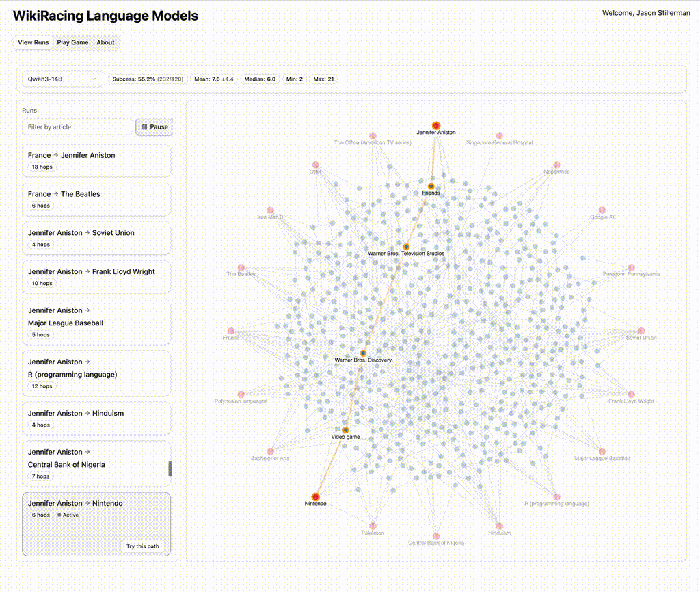
Task: Grab the runs list scrollbar thumb
Action: pyautogui.click(x=170, y=469)
